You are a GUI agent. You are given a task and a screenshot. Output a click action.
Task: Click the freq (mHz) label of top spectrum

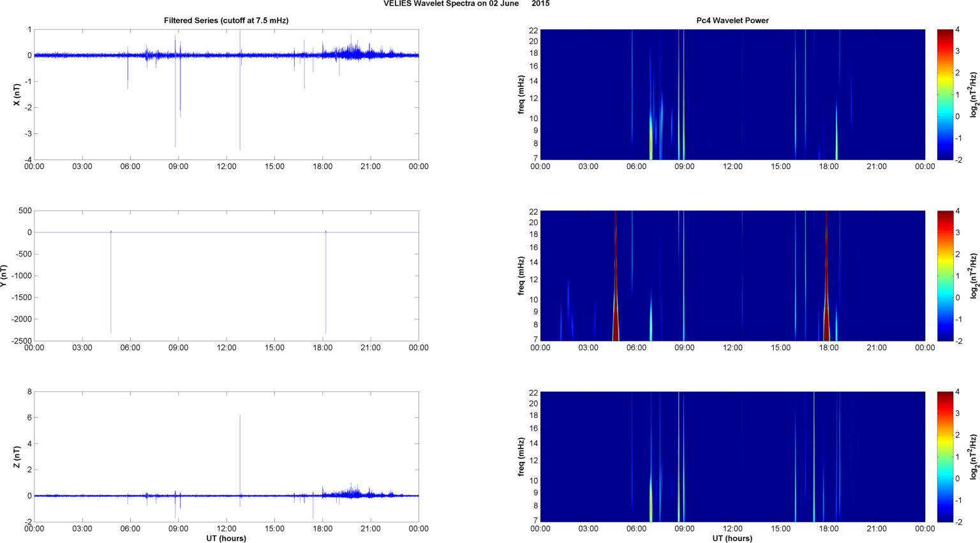click(x=521, y=94)
